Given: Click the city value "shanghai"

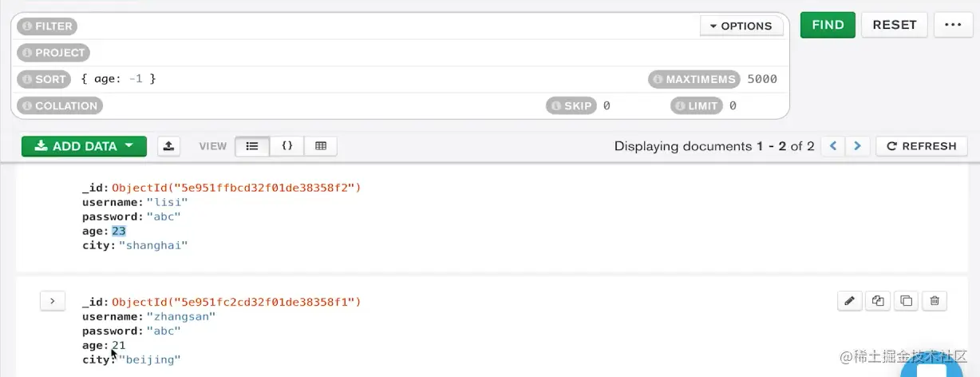Looking at the screenshot, I should pos(153,245).
